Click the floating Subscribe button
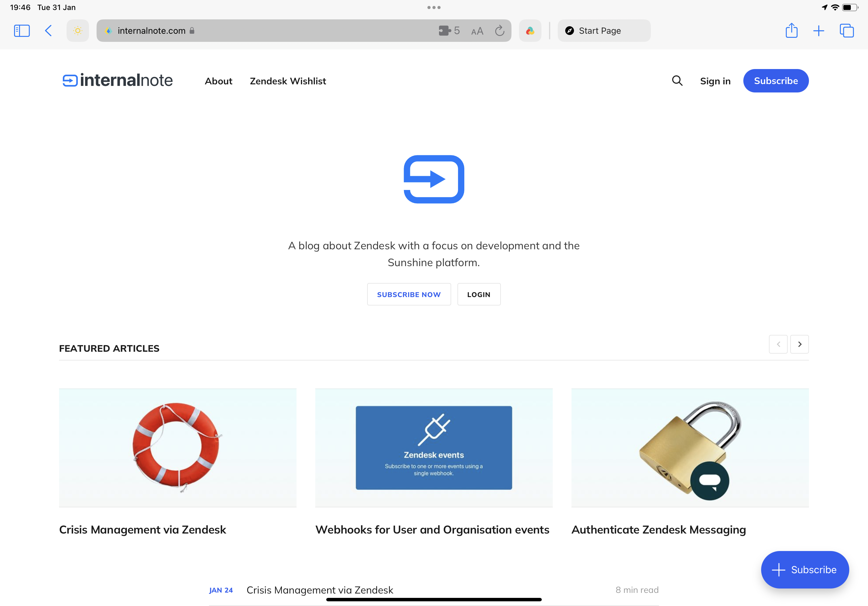 coord(805,569)
